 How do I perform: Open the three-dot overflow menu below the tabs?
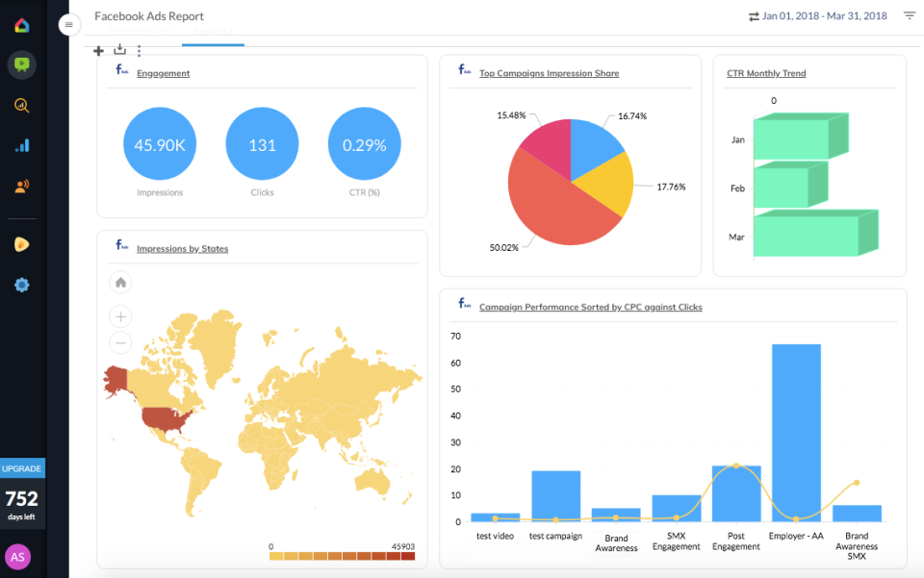point(139,50)
